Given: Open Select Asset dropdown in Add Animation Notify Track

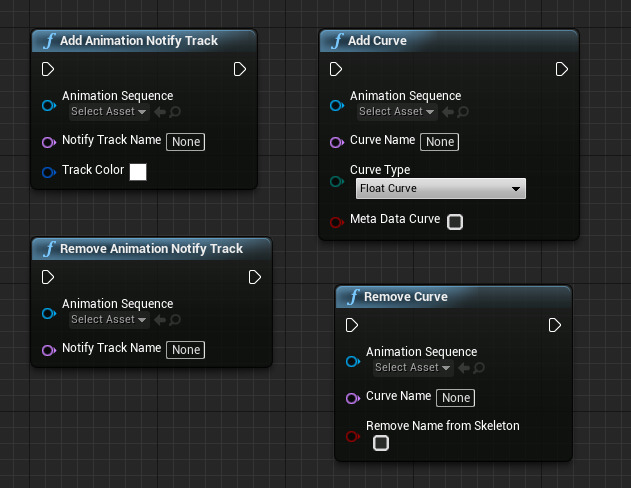Looking at the screenshot, I should tap(108, 112).
